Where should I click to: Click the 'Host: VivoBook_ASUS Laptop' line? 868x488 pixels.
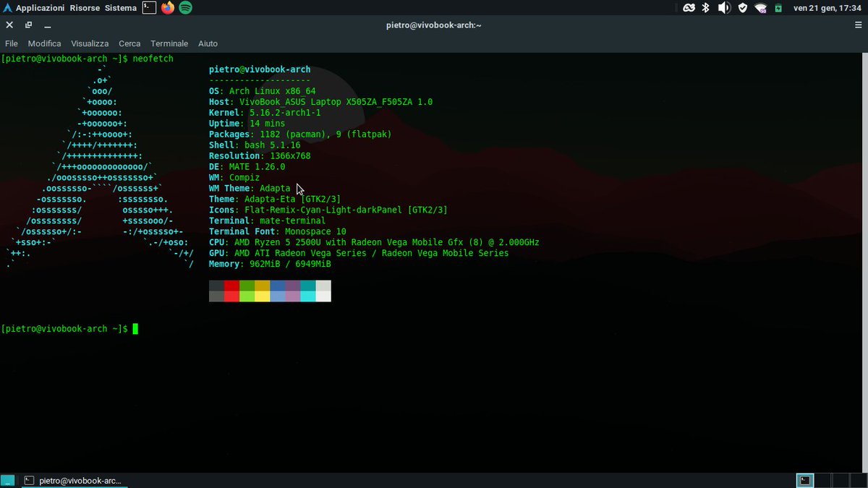320,102
